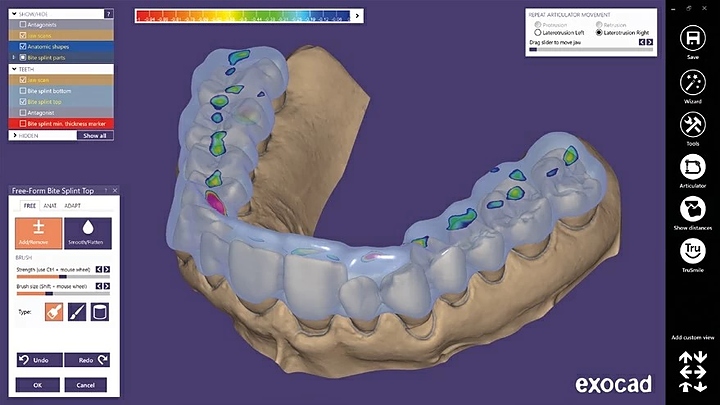The height and width of the screenshot is (405, 720).
Task: Increase brush size with right arrow
Action: [107, 286]
